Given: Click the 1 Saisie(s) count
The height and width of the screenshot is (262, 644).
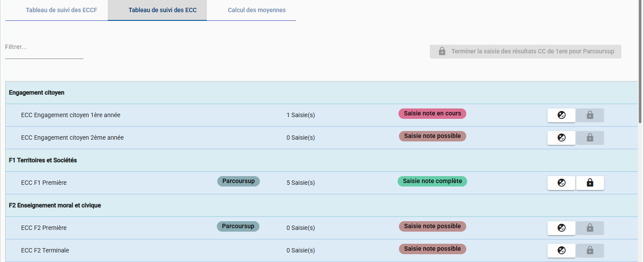Looking at the screenshot, I should click(x=301, y=115).
